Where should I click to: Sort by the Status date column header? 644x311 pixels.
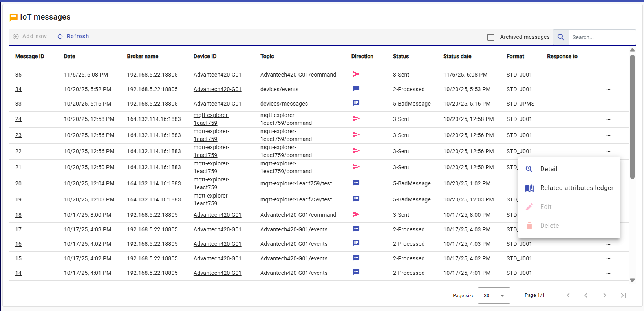pyautogui.click(x=457, y=56)
